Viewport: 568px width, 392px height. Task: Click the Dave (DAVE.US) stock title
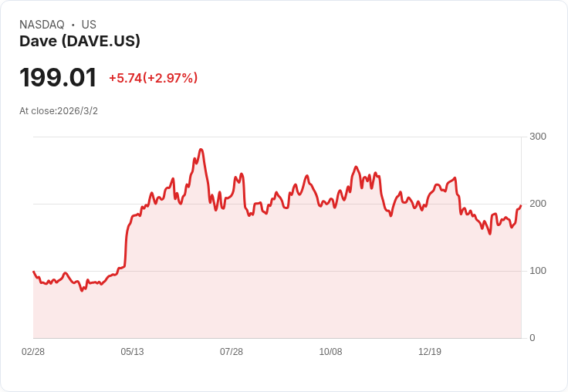tap(79, 42)
